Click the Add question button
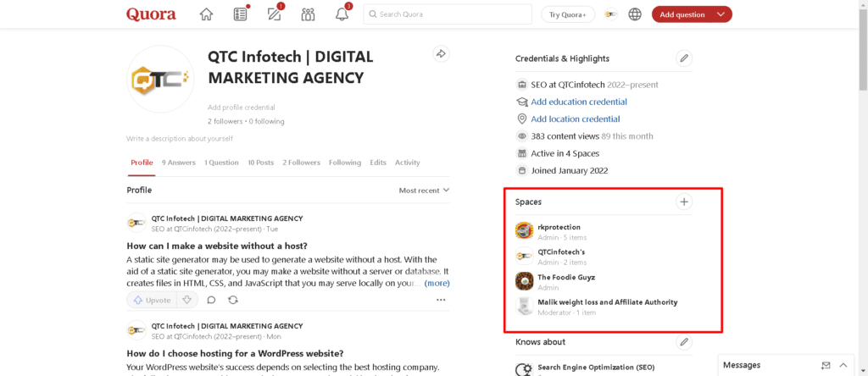868x376 pixels. click(682, 14)
